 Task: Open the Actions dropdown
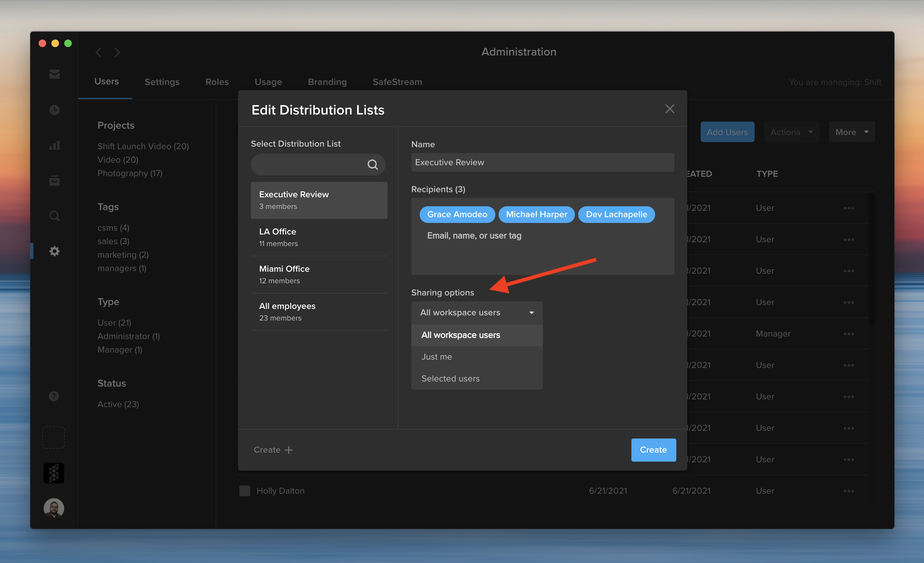pyautogui.click(x=791, y=132)
